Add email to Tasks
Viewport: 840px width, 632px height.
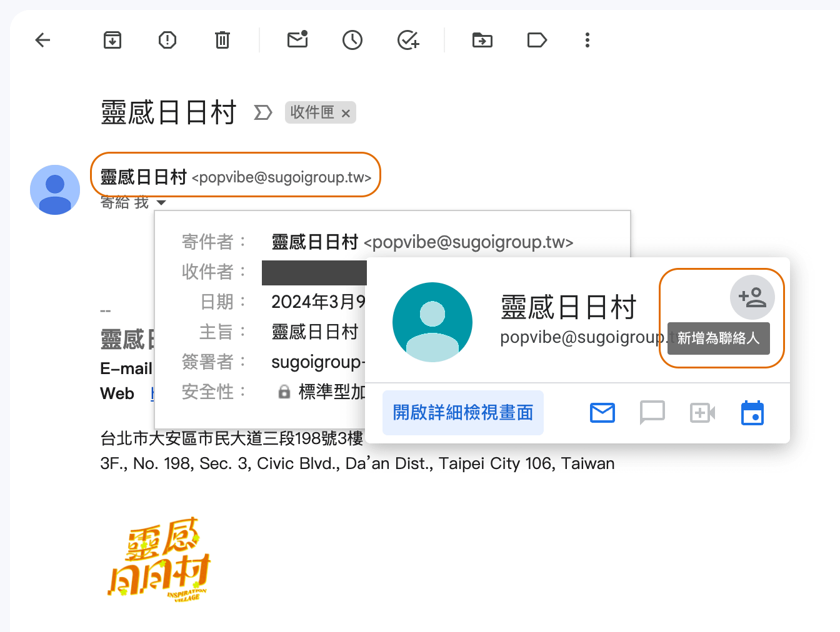click(408, 41)
